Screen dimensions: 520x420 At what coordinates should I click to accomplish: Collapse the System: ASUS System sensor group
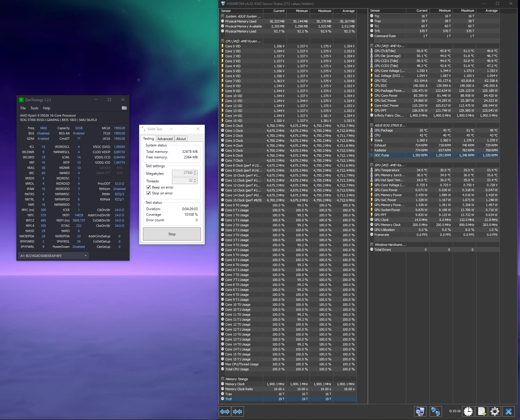pyautogui.click(x=223, y=16)
